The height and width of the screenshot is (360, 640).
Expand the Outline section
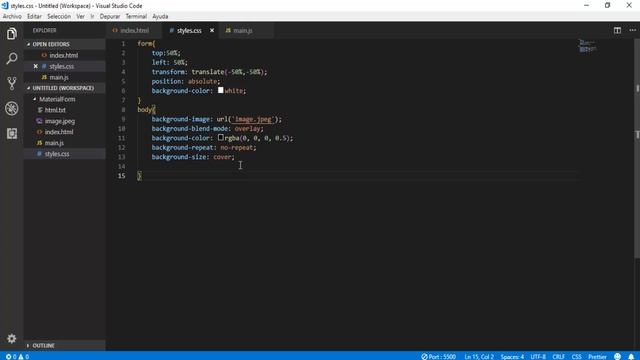[x=64, y=345]
